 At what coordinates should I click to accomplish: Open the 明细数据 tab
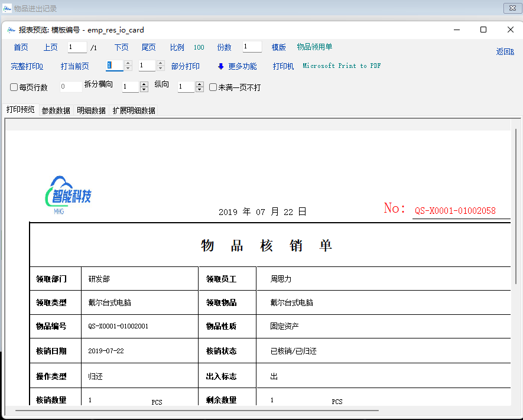tap(92, 110)
